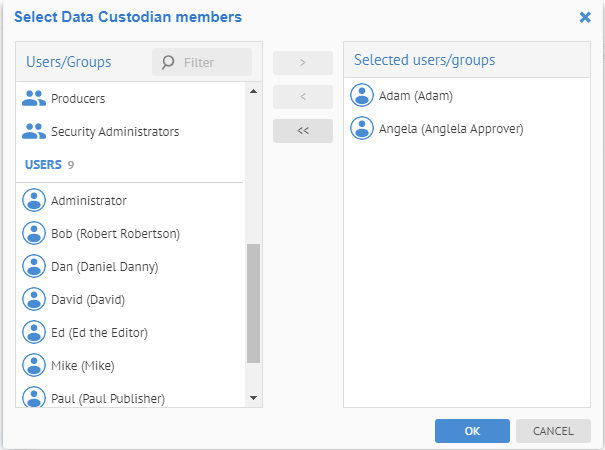Confirm selection with the OK button
Viewport: 605px width, 450px height.
click(x=472, y=431)
